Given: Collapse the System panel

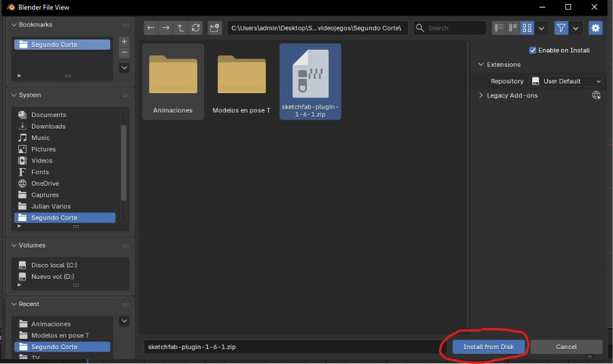Looking at the screenshot, I should point(14,95).
